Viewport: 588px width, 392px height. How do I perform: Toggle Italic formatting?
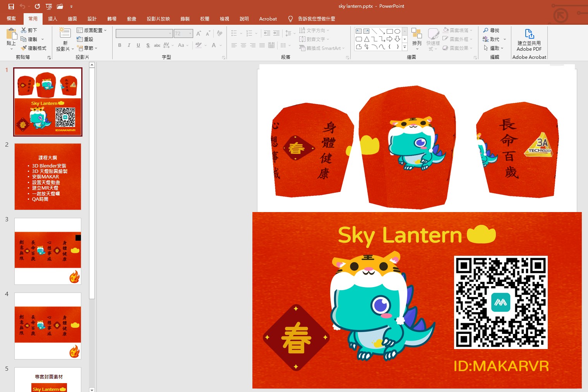pos(129,45)
